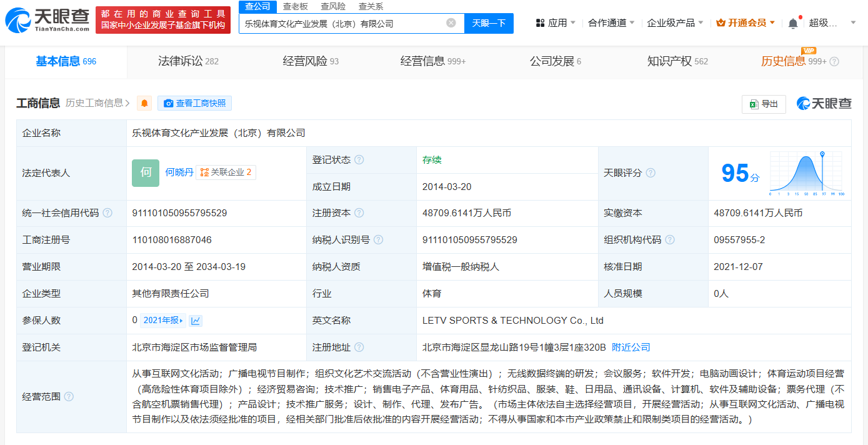
Task: Click the orange bell alert icon near 工商信息
Action: (x=145, y=103)
